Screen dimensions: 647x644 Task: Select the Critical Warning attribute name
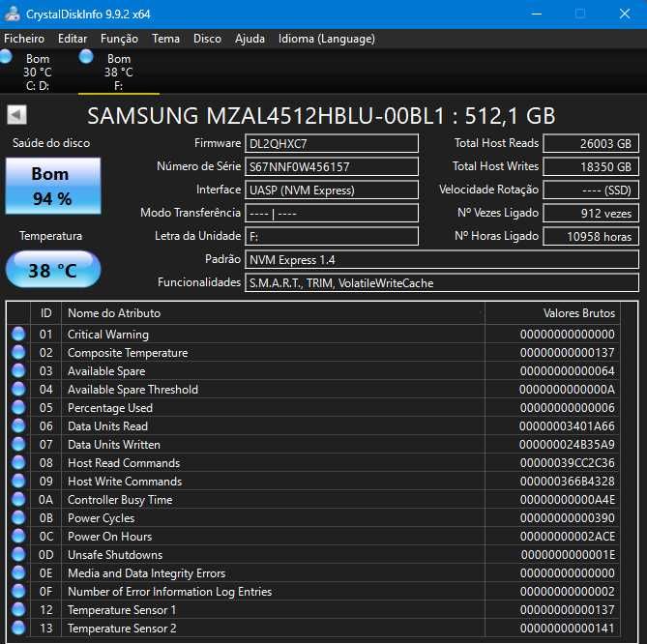108,335
